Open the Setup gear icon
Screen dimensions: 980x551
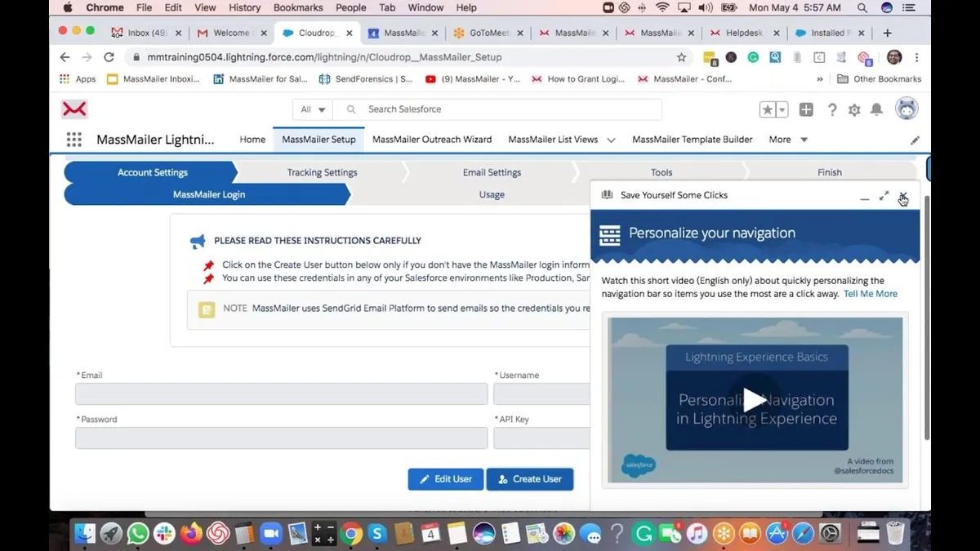pyautogui.click(x=854, y=109)
